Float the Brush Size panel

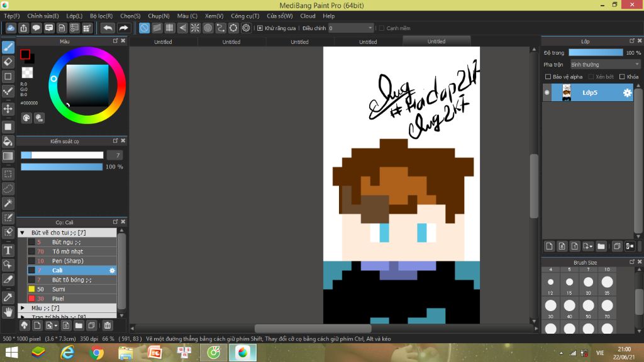tap(632, 262)
